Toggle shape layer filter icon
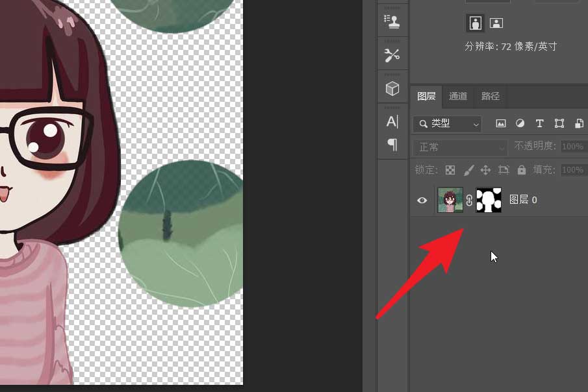588x392 pixels. [x=559, y=123]
